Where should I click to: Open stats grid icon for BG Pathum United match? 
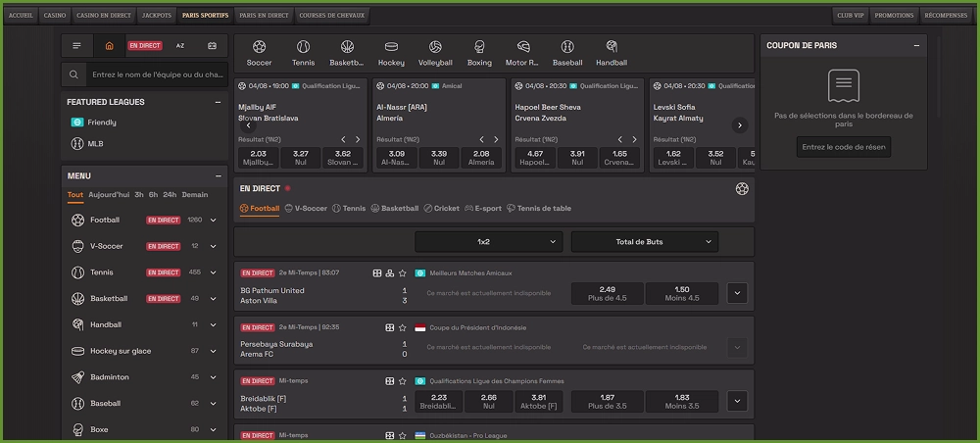377,273
